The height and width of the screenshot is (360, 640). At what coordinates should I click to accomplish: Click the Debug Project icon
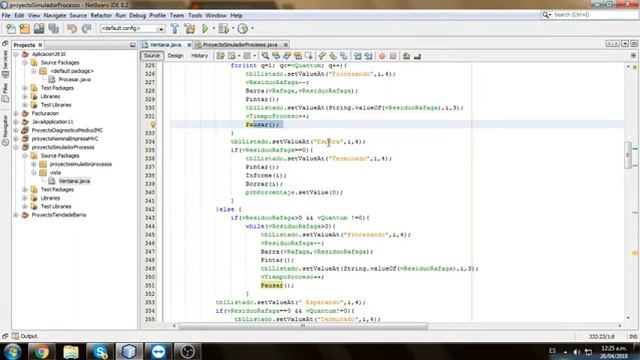click(x=223, y=29)
